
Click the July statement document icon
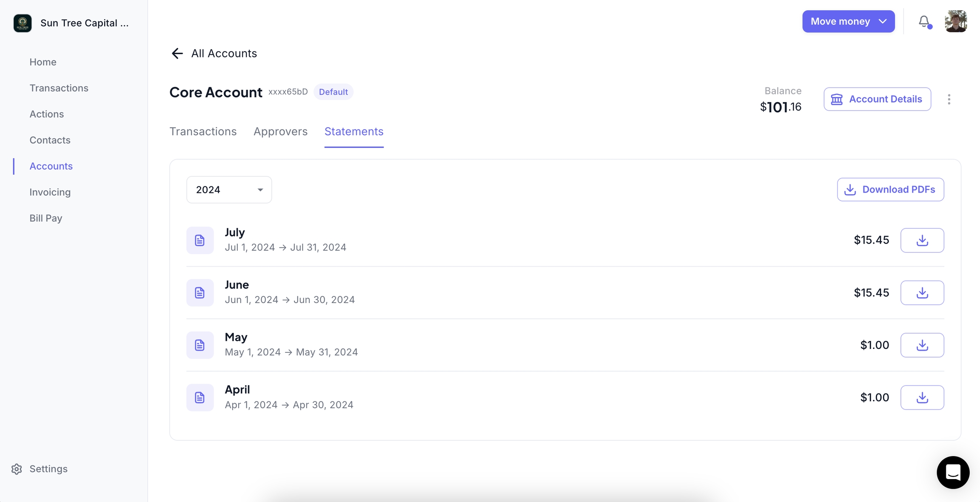point(200,240)
